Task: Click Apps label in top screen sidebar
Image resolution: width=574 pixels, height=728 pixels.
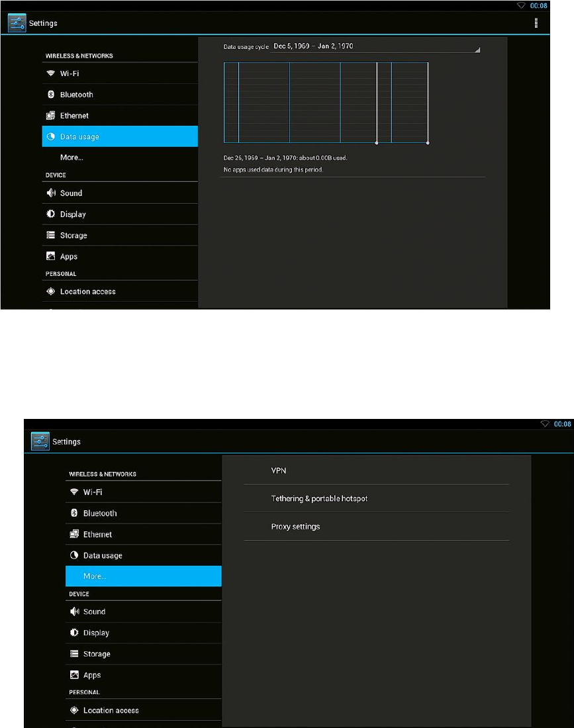Action: tap(69, 257)
